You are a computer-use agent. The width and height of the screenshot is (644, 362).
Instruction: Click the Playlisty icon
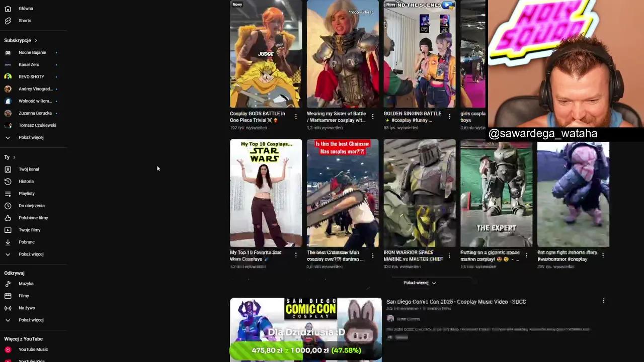[8, 194]
